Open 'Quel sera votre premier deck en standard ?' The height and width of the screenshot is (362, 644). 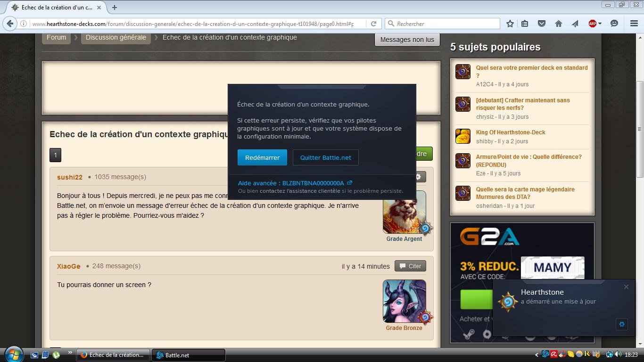[x=532, y=72]
